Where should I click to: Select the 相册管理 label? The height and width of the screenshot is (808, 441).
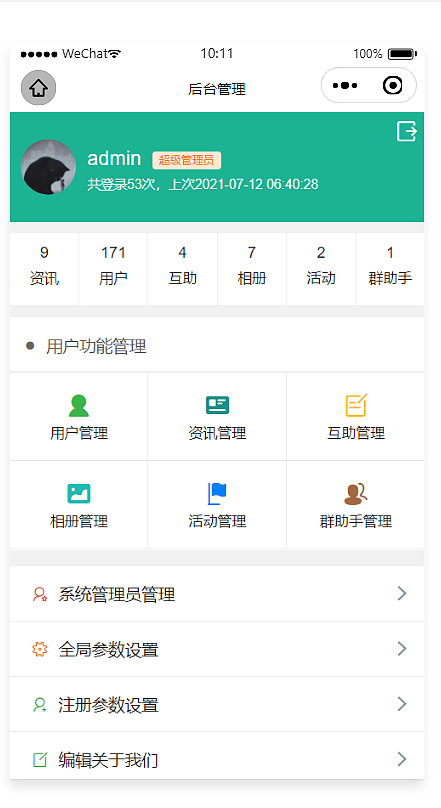pyautogui.click(x=79, y=521)
